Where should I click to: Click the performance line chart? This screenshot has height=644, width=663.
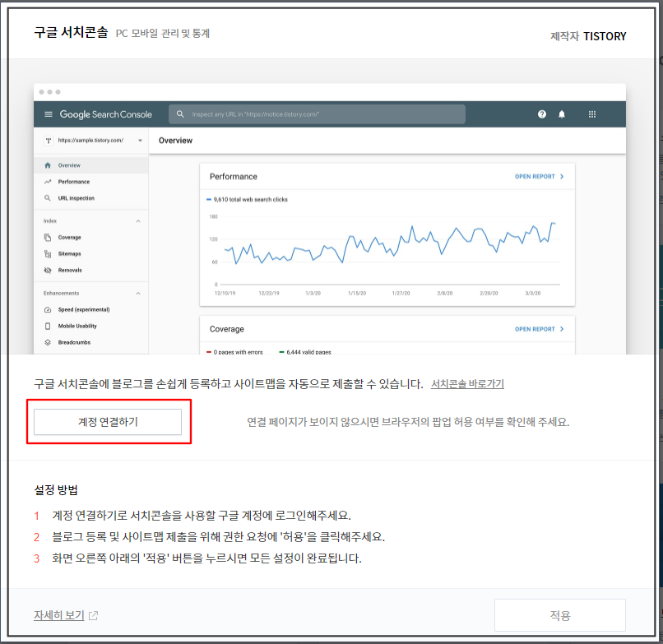pyautogui.click(x=389, y=243)
